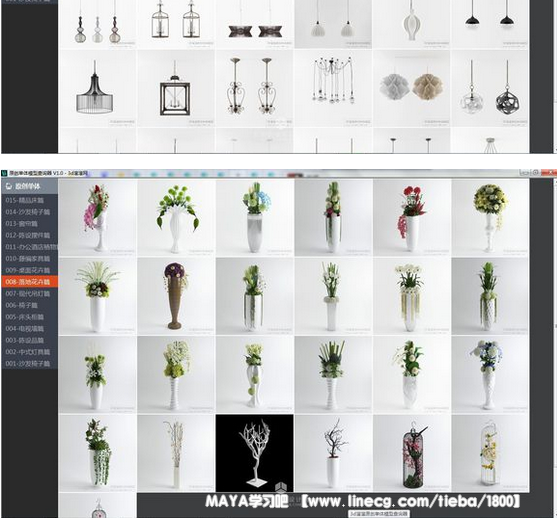Image resolution: width=557 pixels, height=518 pixels.
Task: Open the red flowers with hanging pink orchid
Action: coord(411,217)
